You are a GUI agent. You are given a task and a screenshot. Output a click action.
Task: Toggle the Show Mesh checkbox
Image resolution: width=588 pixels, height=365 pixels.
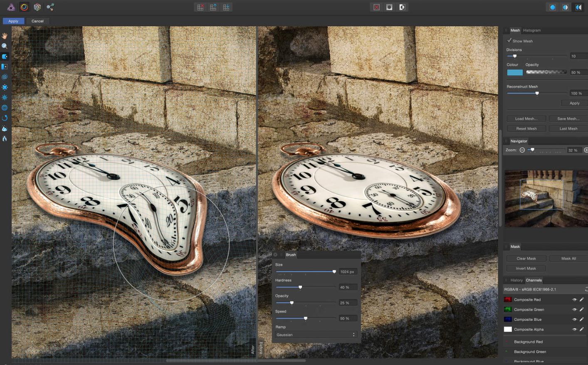point(509,41)
